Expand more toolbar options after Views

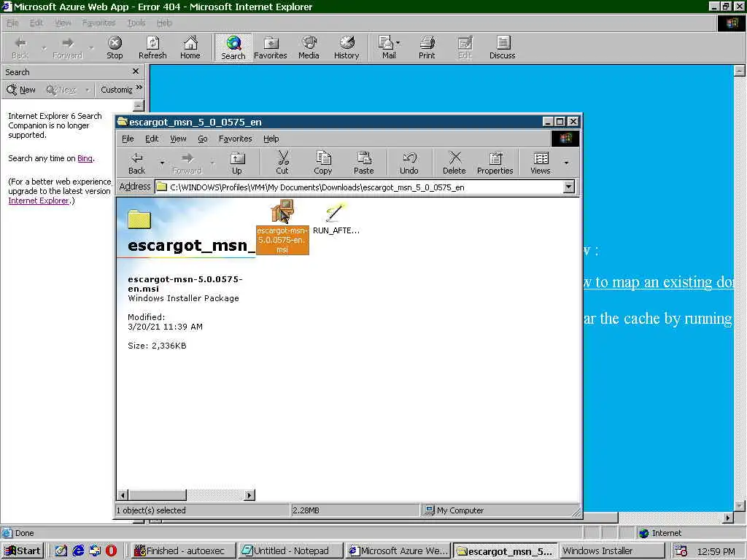[x=566, y=163]
